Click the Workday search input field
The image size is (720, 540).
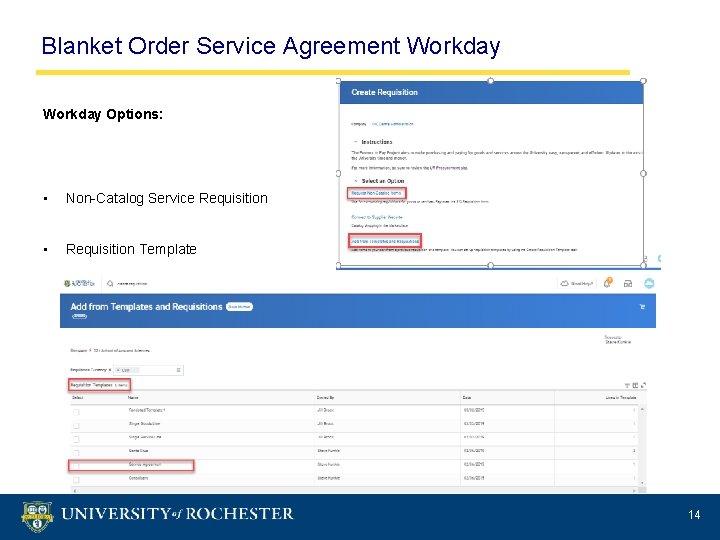[x=132, y=284]
